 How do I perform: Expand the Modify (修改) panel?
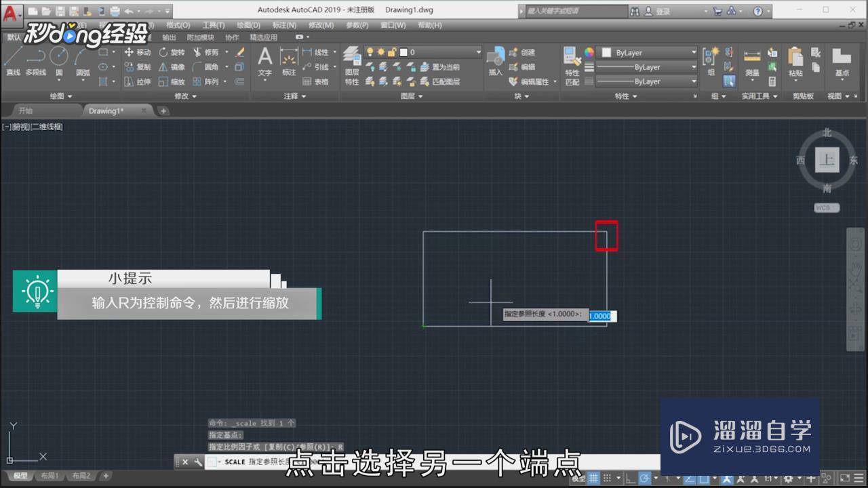[185, 96]
